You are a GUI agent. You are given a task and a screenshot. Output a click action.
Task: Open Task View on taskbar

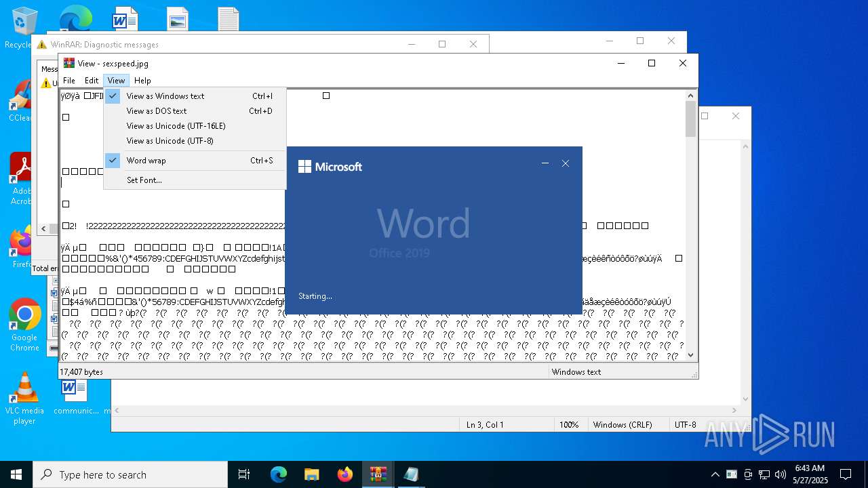point(244,474)
